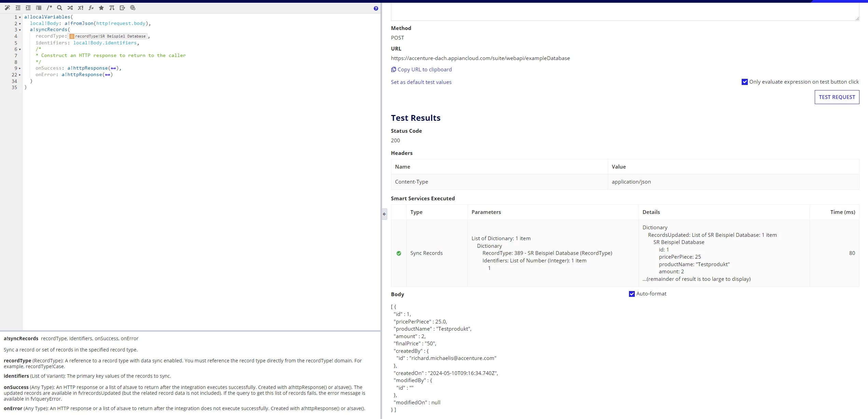This screenshot has width=868, height=419.
Task: Click the Construct an HTTP response comment line
Action: [x=111, y=56]
